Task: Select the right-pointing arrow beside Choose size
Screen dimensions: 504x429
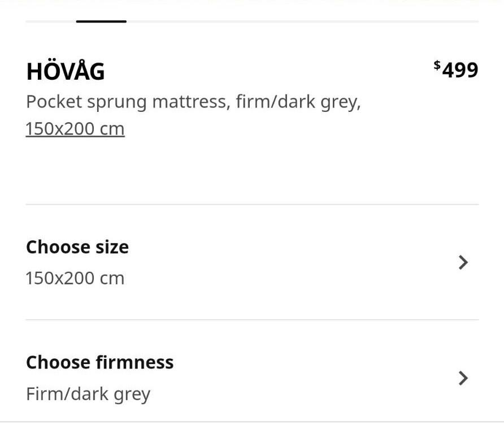Action: (x=462, y=262)
